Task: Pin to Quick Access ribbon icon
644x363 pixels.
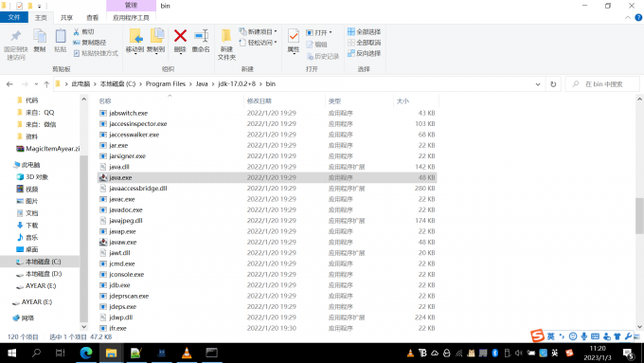Action: [x=15, y=45]
